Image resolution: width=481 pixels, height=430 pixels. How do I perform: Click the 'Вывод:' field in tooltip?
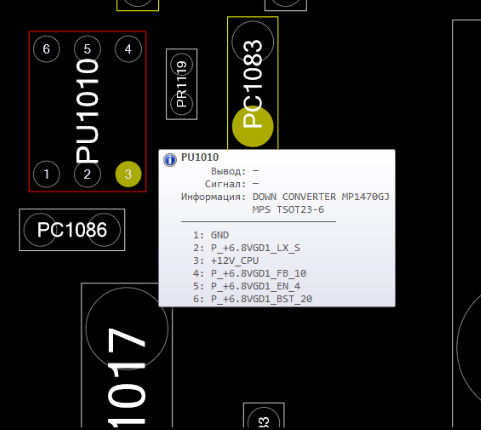[x=235, y=171]
